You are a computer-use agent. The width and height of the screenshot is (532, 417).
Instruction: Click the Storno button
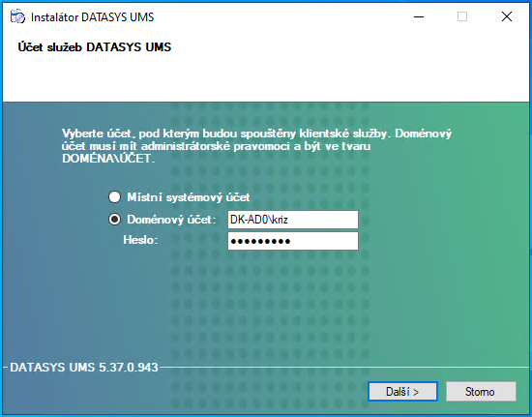click(x=481, y=391)
